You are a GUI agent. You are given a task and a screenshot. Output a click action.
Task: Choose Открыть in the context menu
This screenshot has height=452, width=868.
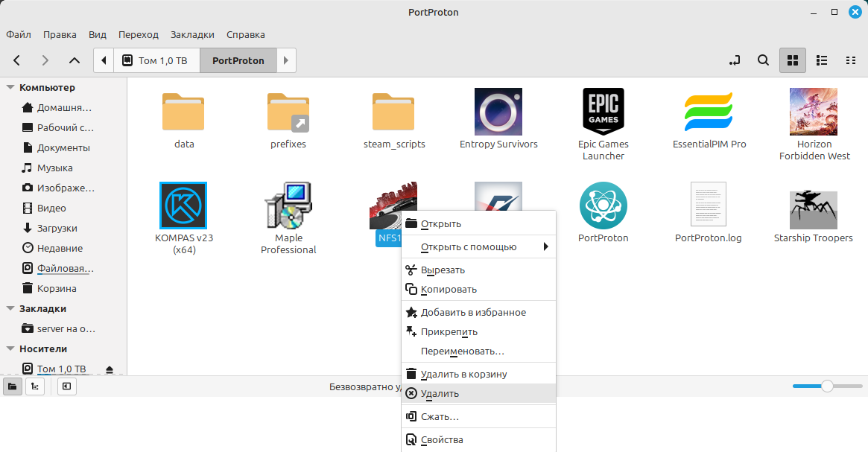(x=478, y=224)
